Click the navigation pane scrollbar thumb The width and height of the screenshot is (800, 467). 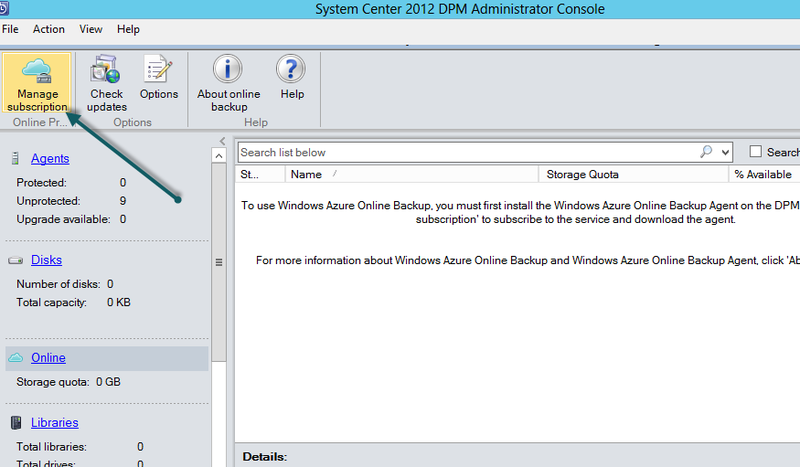click(219, 262)
